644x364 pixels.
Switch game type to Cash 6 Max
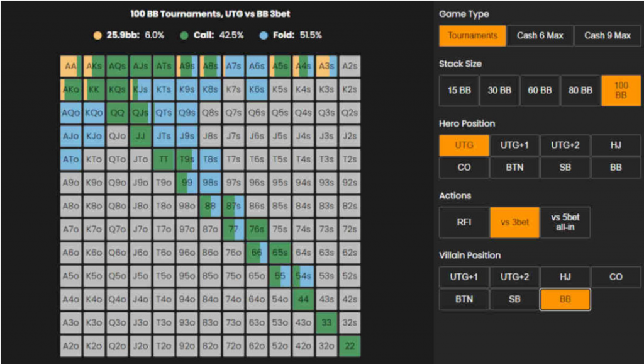click(x=540, y=36)
